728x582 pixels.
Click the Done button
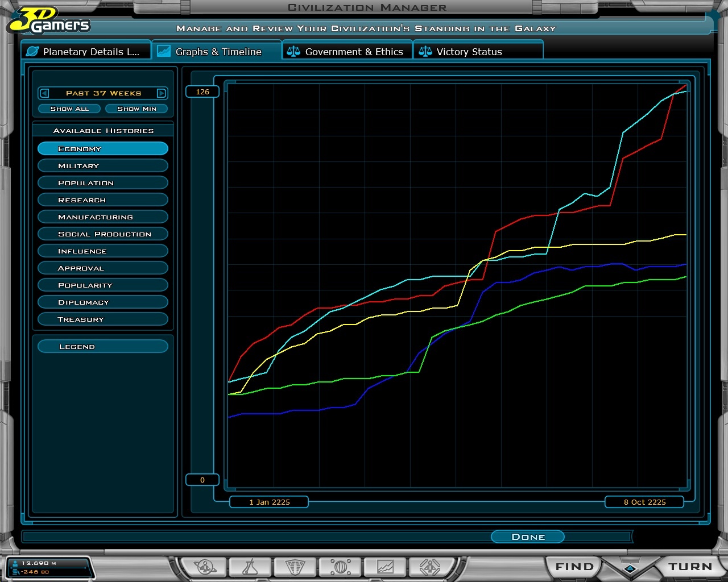528,537
